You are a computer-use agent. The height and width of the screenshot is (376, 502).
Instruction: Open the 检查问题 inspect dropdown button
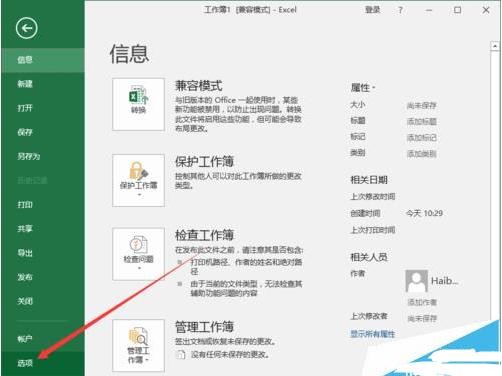pyautogui.click(x=138, y=254)
